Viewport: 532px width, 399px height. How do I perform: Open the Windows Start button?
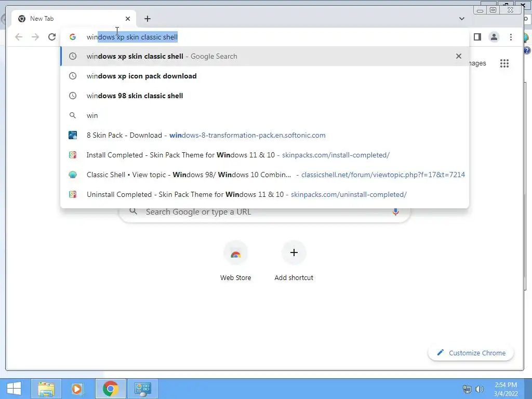point(14,389)
